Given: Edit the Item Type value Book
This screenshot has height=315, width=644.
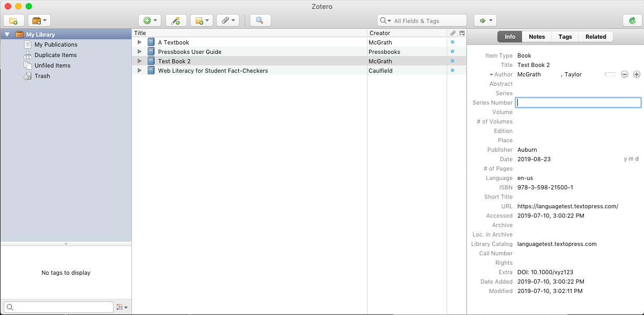Looking at the screenshot, I should tap(524, 55).
